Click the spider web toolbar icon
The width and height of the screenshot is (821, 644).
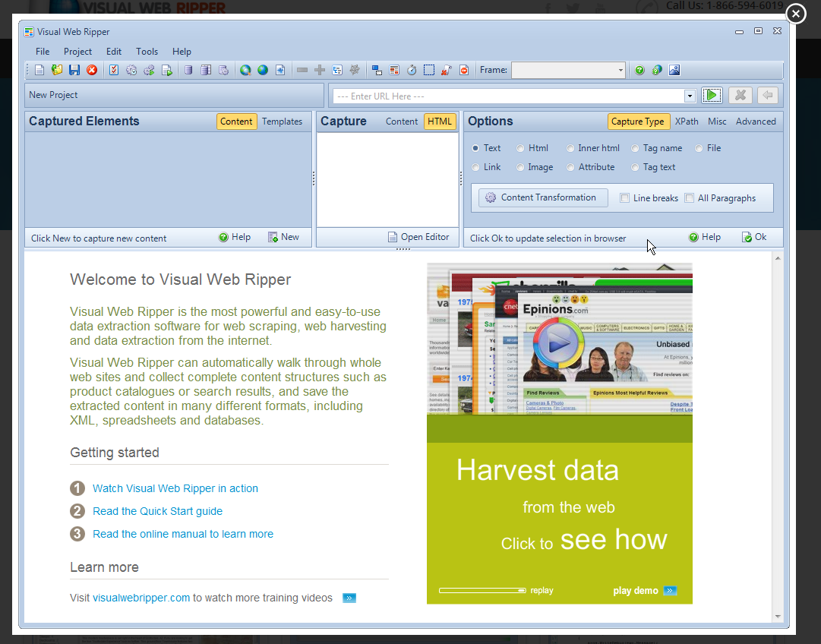(x=355, y=70)
